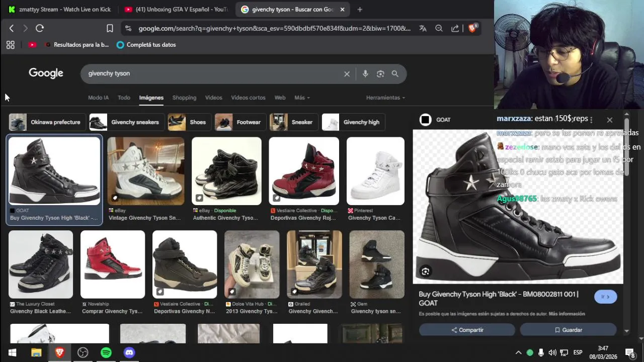Click the translate page icon

coord(423,29)
